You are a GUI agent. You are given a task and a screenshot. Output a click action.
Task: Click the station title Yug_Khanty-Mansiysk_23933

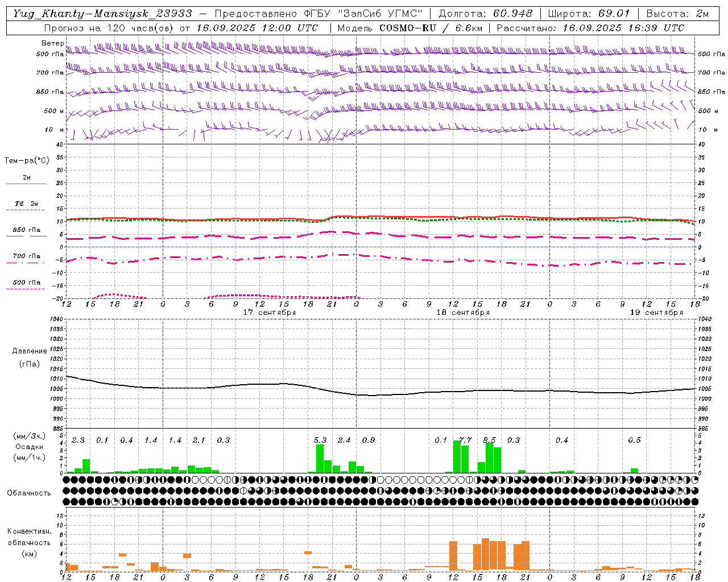click(102, 14)
